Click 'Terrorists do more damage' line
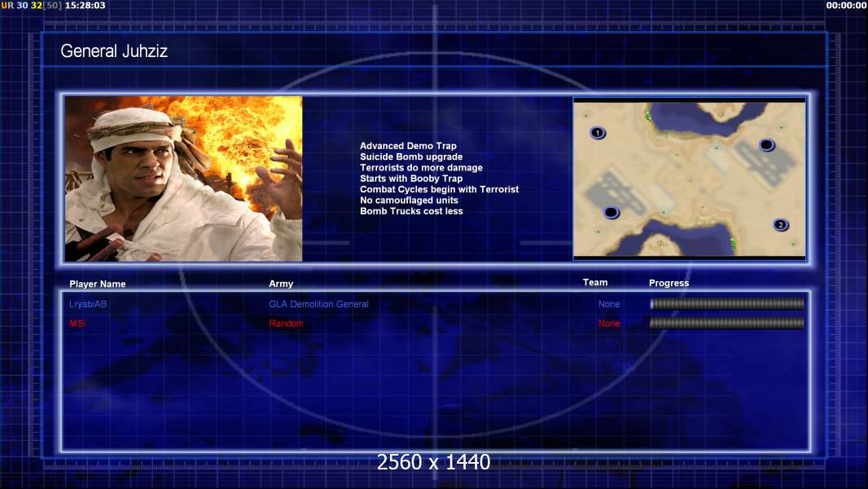The width and height of the screenshot is (868, 489). pos(421,167)
